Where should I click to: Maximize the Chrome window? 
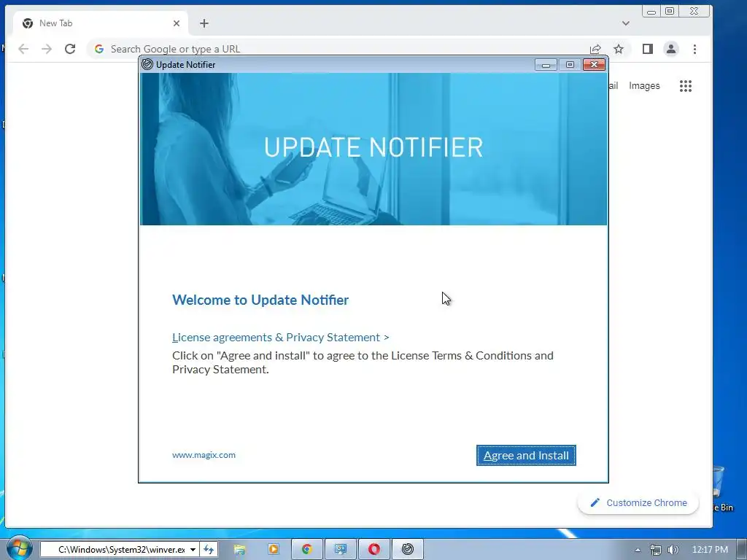pyautogui.click(x=670, y=12)
